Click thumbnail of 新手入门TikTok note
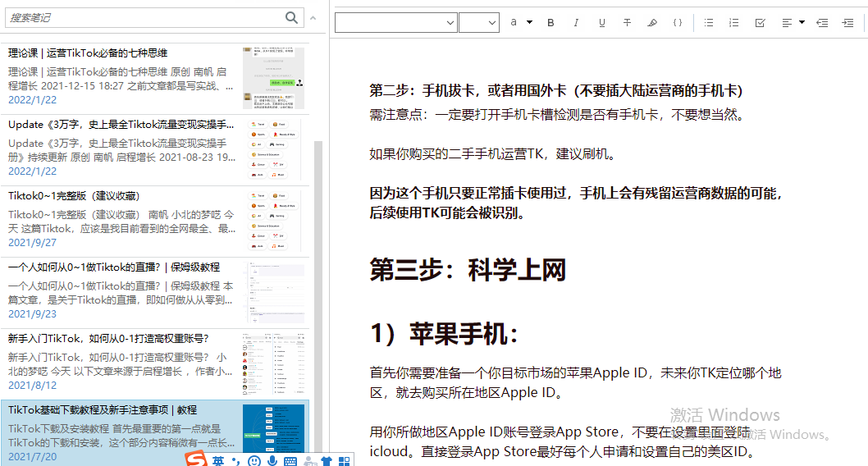 [x=273, y=363]
